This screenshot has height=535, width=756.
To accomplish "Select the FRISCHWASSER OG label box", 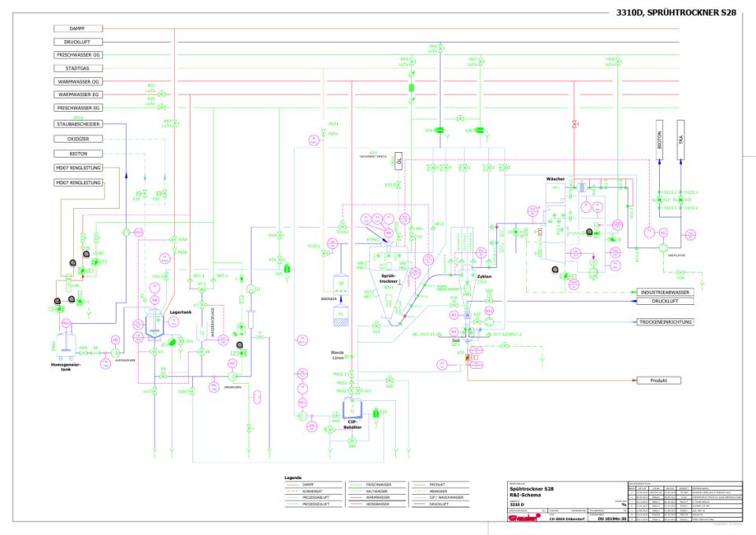I will (78, 55).
